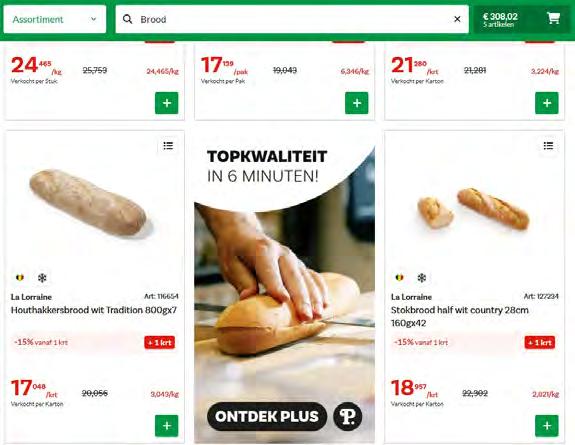This screenshot has height=445, width=575.
Task: Add Houthakkersbrood wit Tradition to cart
Action: 166,426
